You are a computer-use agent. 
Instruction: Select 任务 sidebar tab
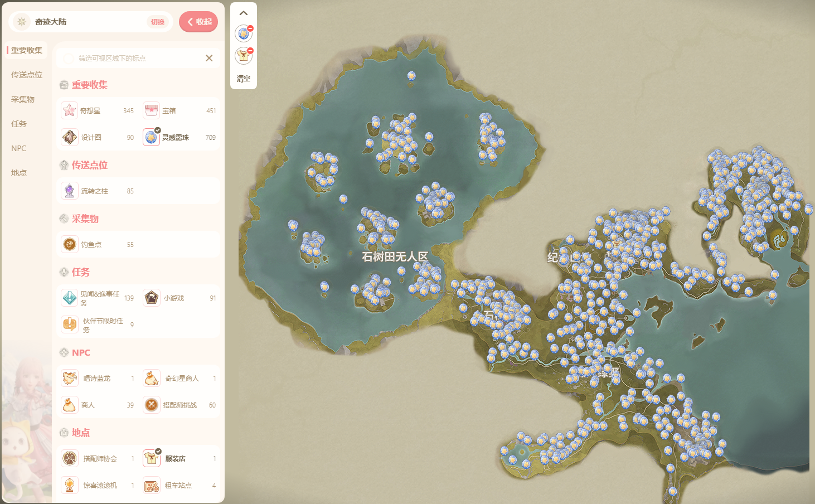(19, 124)
